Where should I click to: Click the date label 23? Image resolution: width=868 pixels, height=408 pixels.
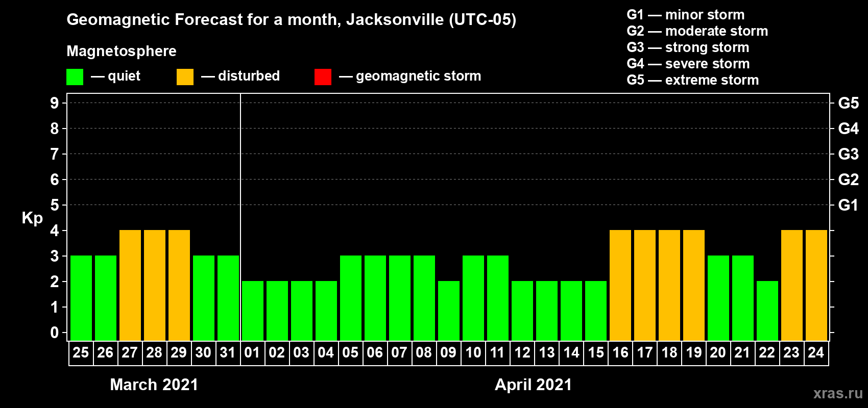click(x=791, y=352)
